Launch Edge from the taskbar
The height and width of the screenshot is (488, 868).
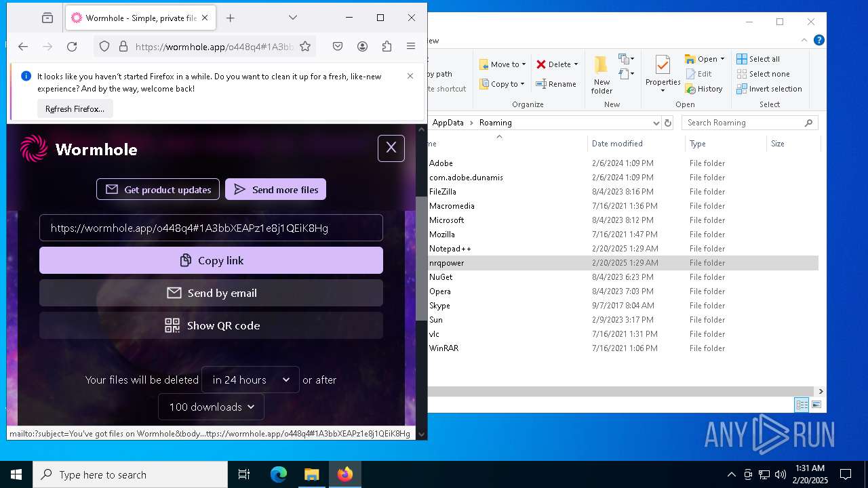[279, 474]
